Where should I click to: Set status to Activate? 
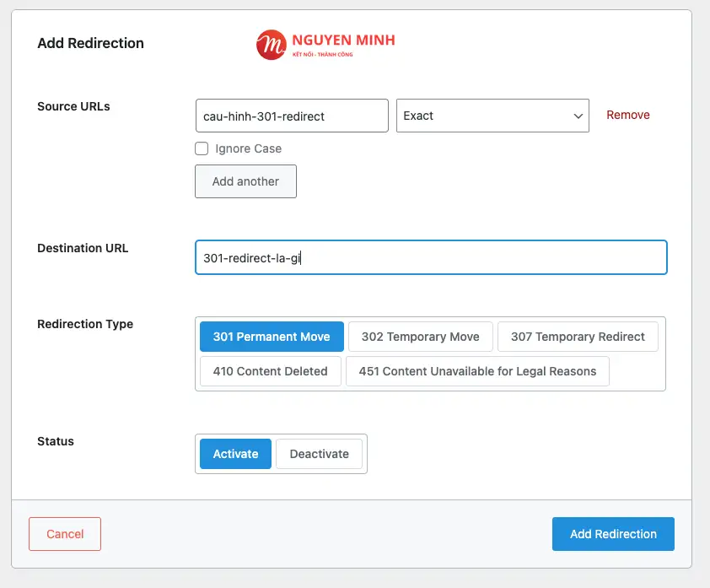234,453
